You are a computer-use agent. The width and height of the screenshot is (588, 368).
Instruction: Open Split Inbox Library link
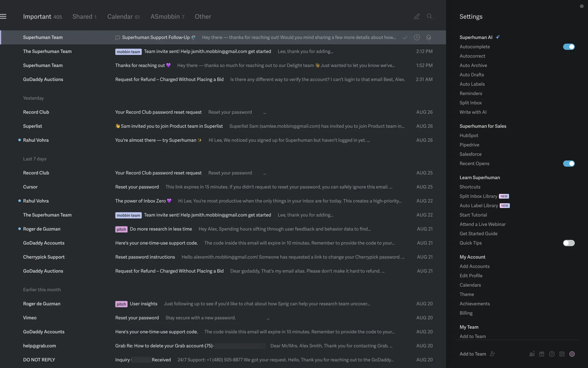(478, 196)
